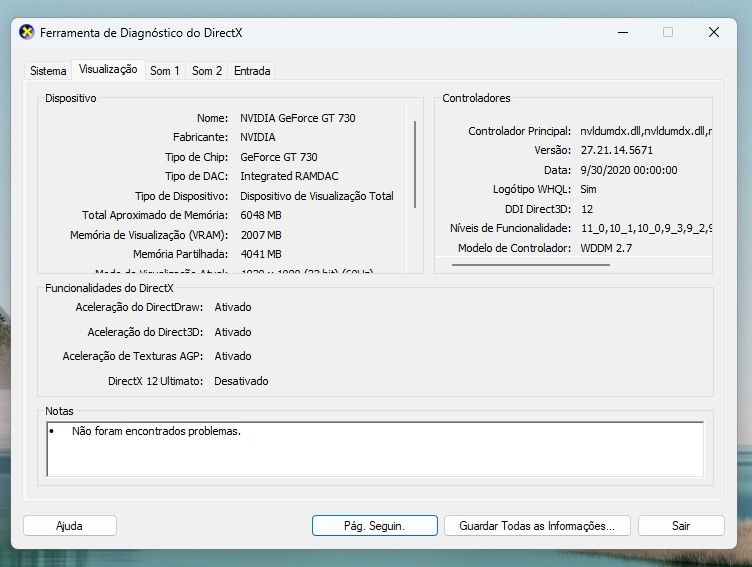This screenshot has width=752, height=567.
Task: Click the Logótipo WHQL value Sim
Action: coord(588,189)
